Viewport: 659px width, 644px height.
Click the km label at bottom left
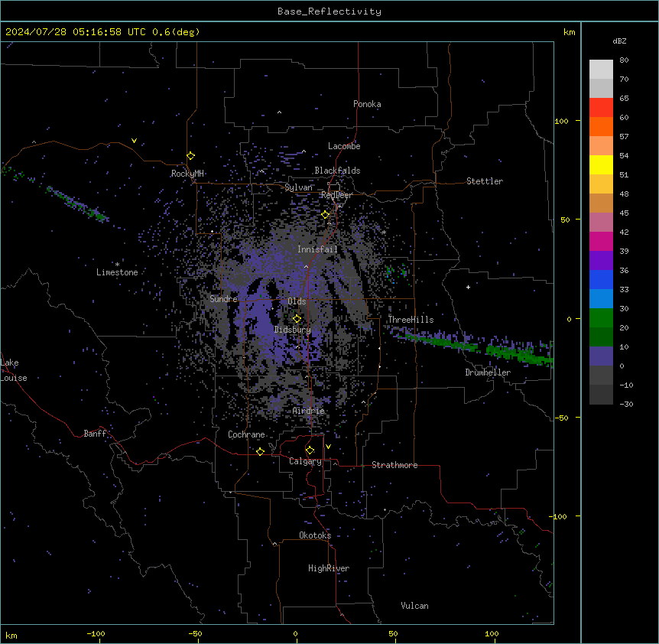[11, 635]
